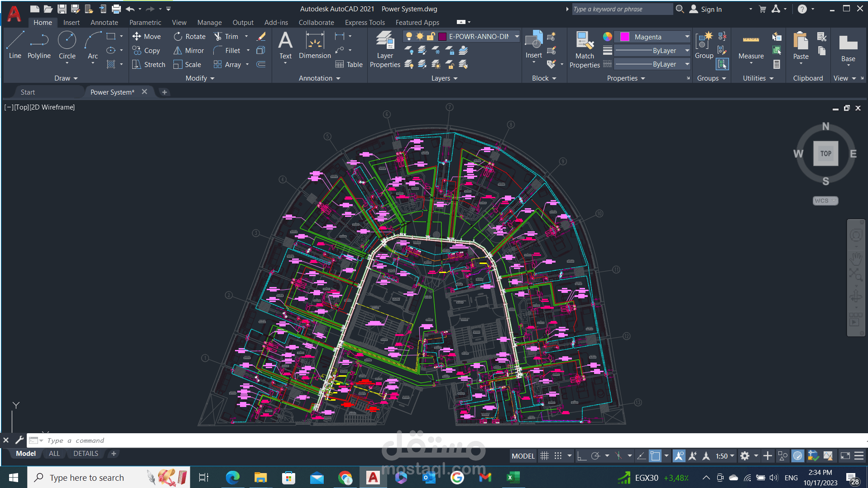Toggle MODEL space button in status bar
This screenshot has width=868, height=488.
click(x=523, y=456)
